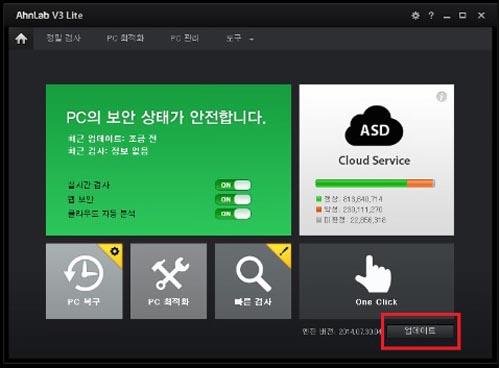Open settings gear in title bar

click(415, 15)
